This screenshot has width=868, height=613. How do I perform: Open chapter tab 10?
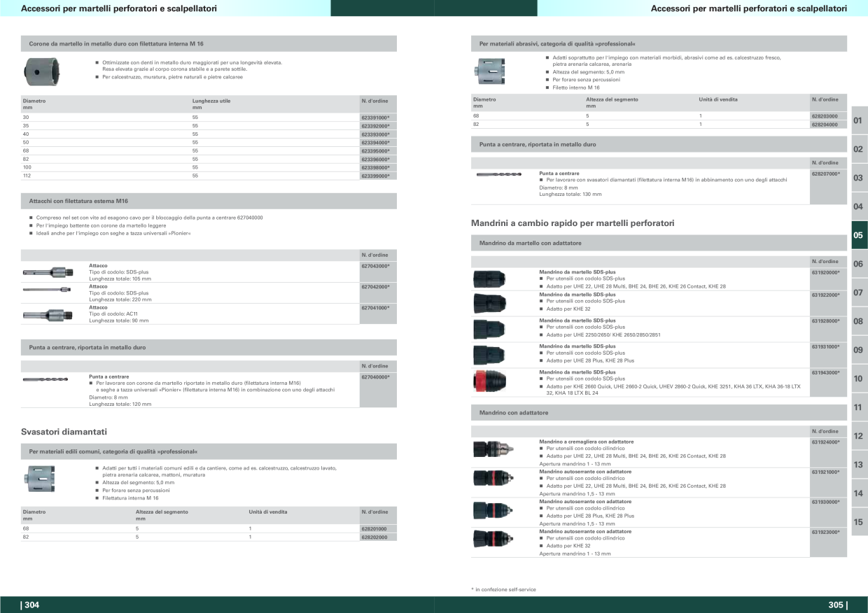point(859,379)
